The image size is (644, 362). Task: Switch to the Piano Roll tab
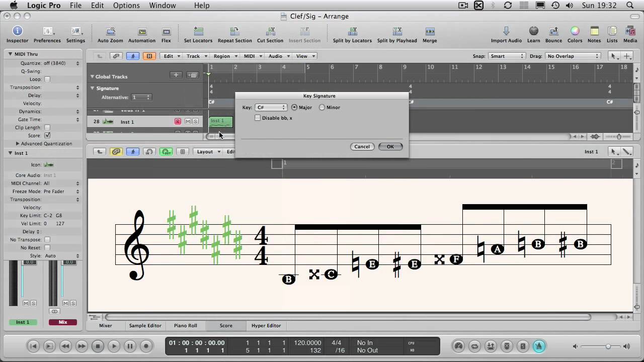click(186, 326)
